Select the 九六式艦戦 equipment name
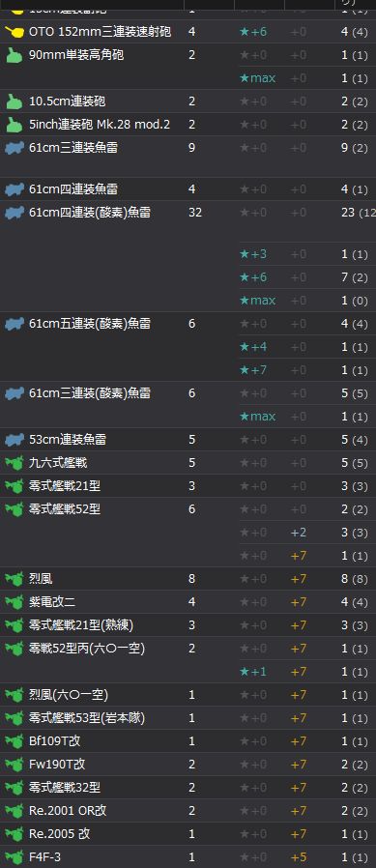This screenshot has width=376, height=868. click(x=58, y=462)
